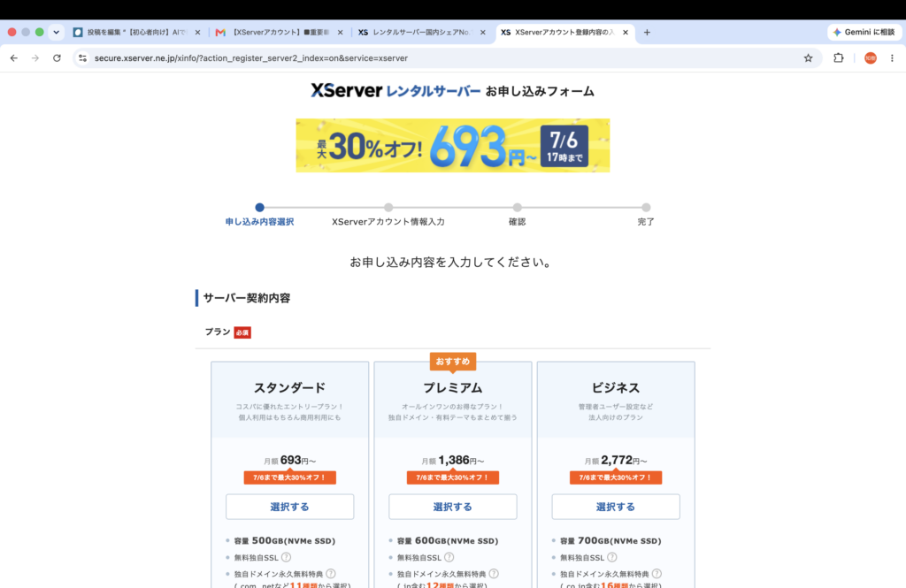Click the ビジネス plan title

click(616, 387)
